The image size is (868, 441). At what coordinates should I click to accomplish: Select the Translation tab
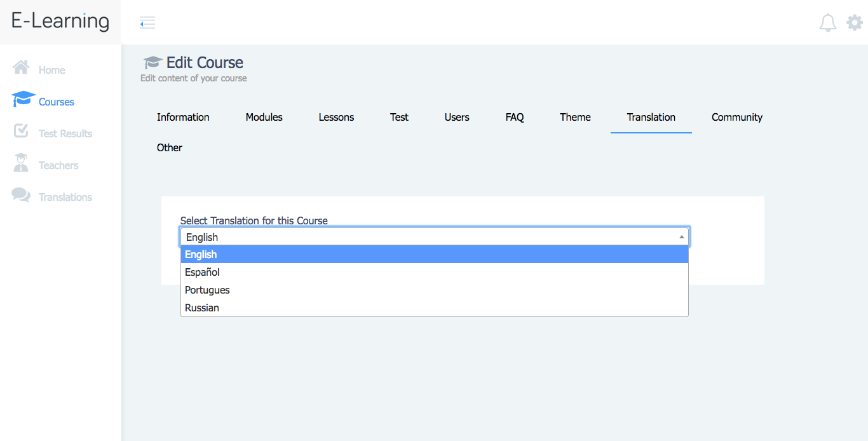651,117
